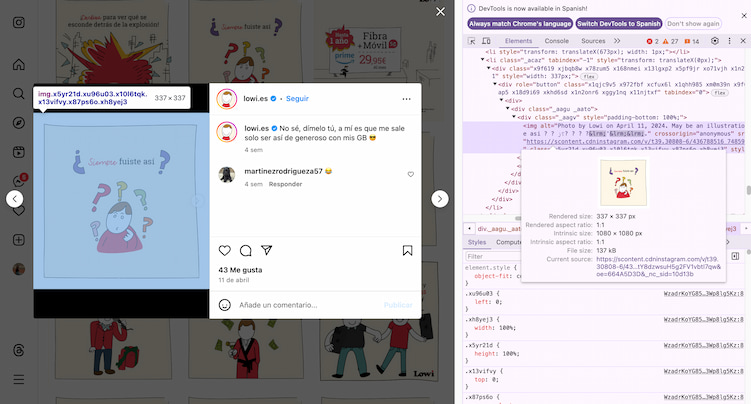751x404 pixels.
Task: Open stylesheet link beside .xu96u03 rule
Action: click(x=703, y=293)
